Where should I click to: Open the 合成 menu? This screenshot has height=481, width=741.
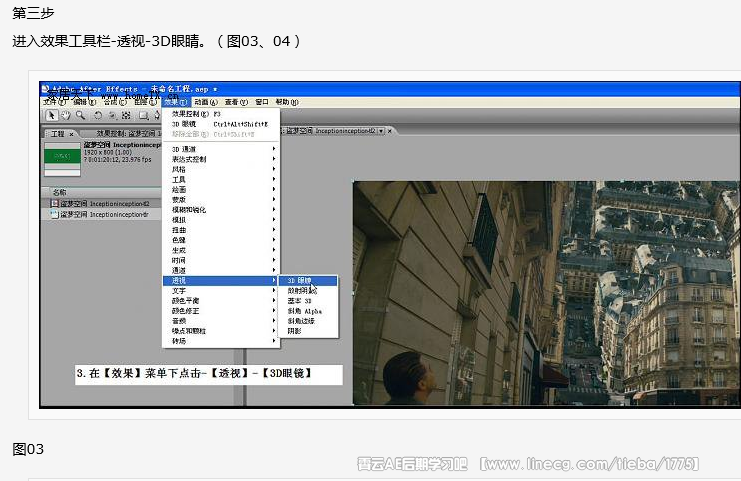click(115, 102)
